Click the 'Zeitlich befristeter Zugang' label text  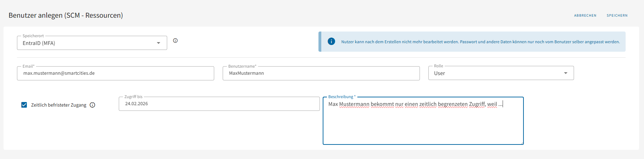pos(59,105)
